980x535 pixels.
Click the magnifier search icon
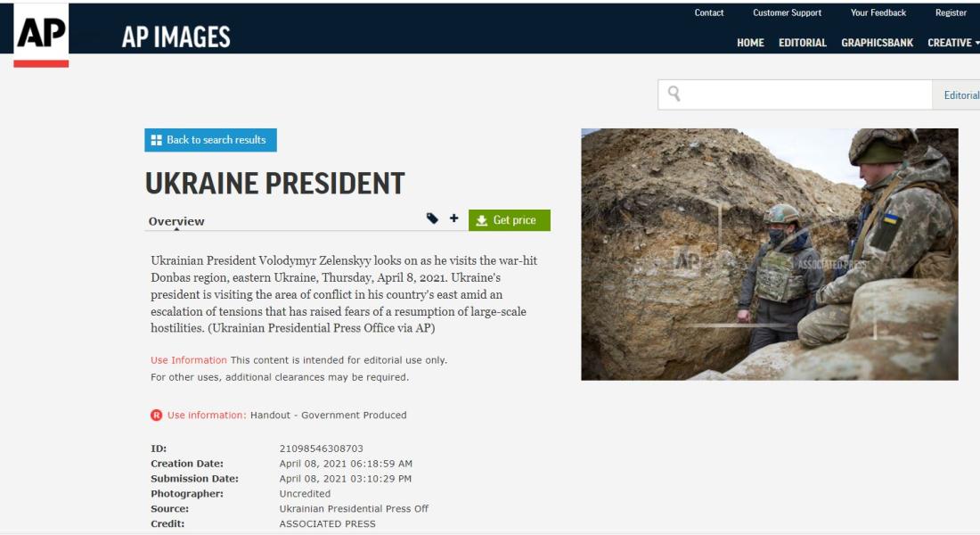(x=674, y=94)
